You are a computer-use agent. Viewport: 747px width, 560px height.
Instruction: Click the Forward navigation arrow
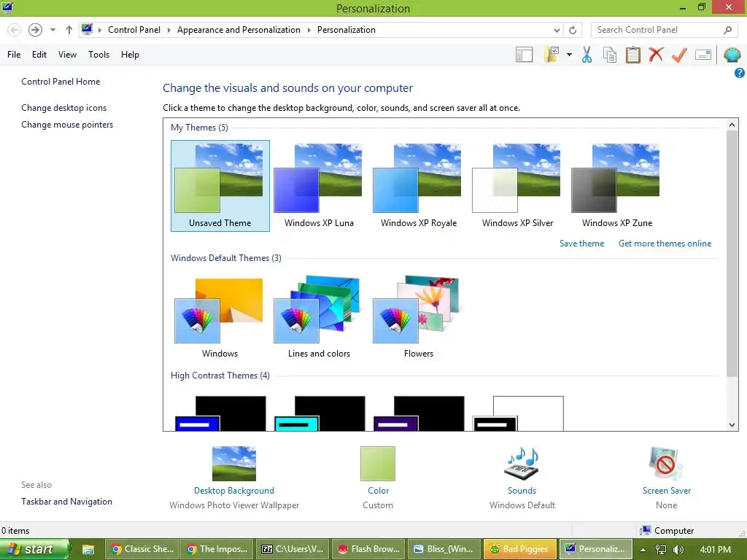pyautogui.click(x=35, y=30)
